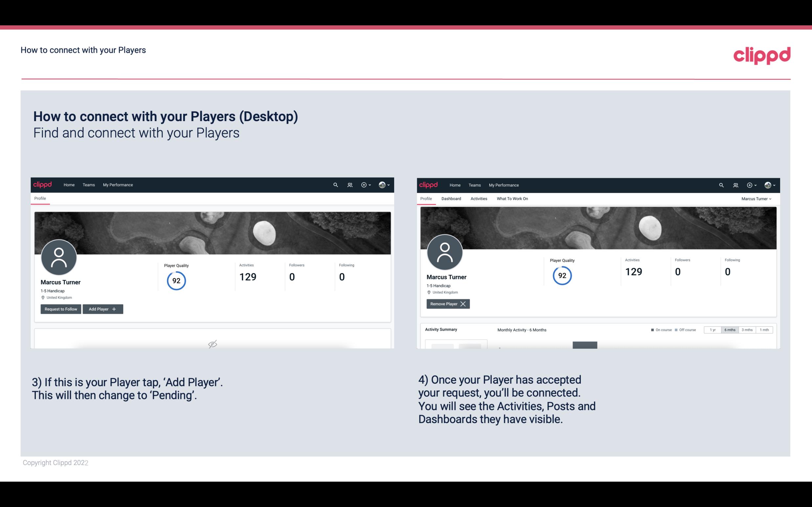Click the Dashboard tab in right panel
The width and height of the screenshot is (812, 507).
point(451,199)
